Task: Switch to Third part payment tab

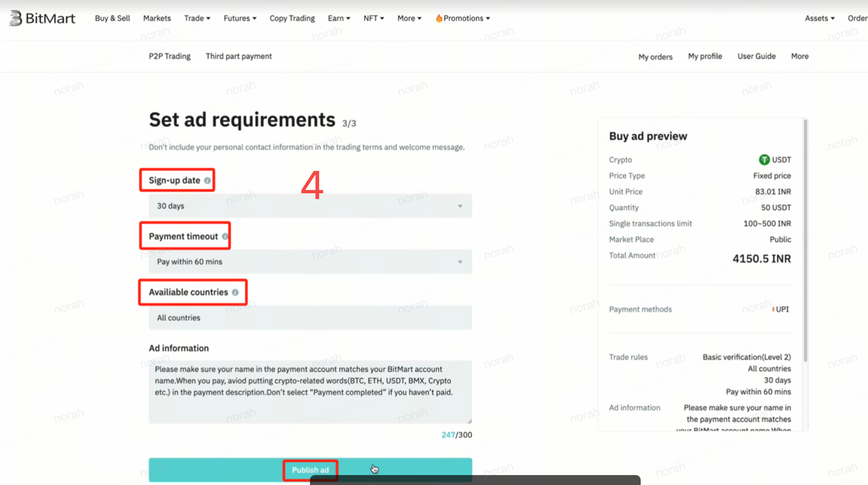Action: click(239, 56)
